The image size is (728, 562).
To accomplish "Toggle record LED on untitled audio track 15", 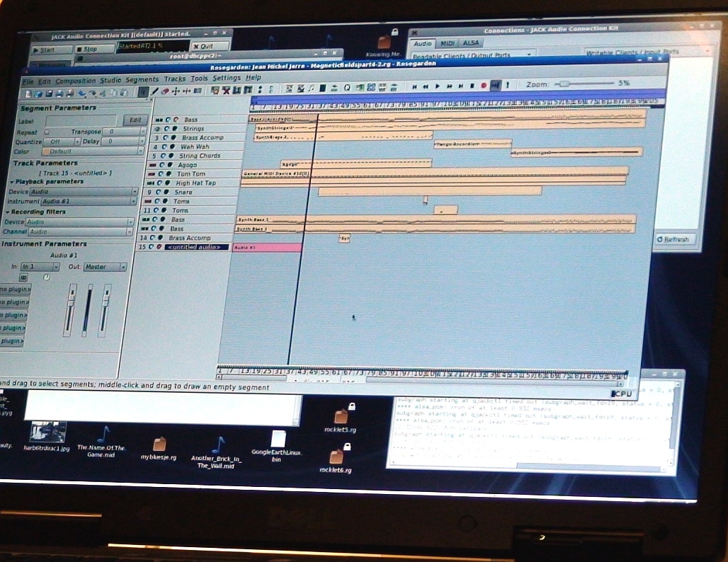I will tap(159, 247).
